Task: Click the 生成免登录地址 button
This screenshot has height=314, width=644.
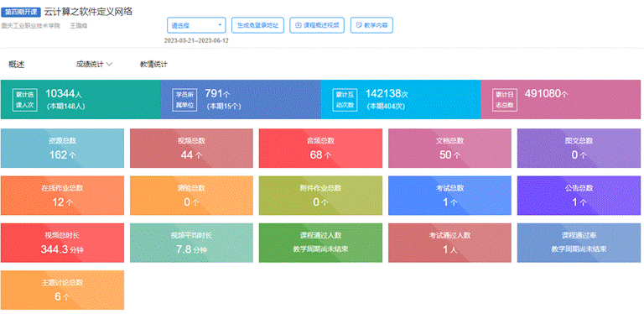Action: [258, 25]
